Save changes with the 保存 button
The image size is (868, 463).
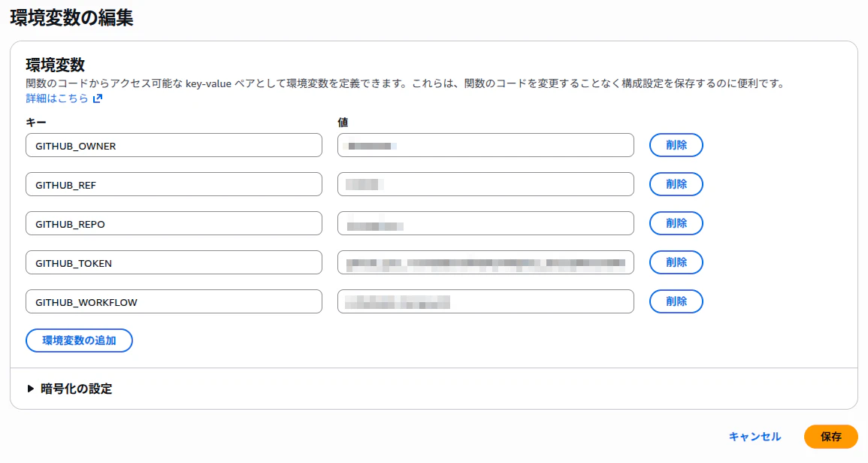[x=831, y=437]
